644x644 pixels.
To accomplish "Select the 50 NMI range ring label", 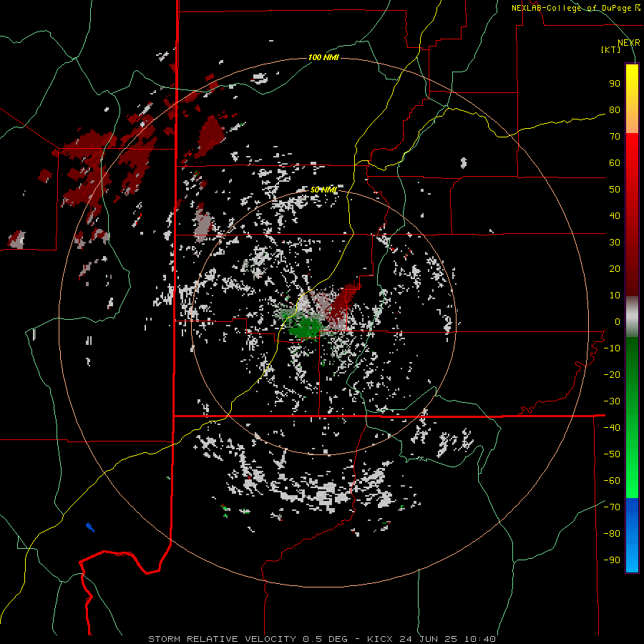I will [323, 190].
